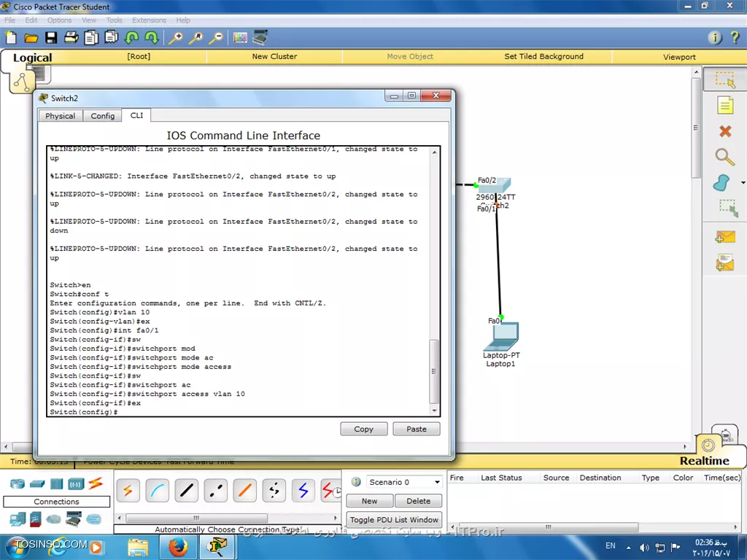Click New Cluster in the logical bar
This screenshot has width=747, height=560.
coord(274,56)
